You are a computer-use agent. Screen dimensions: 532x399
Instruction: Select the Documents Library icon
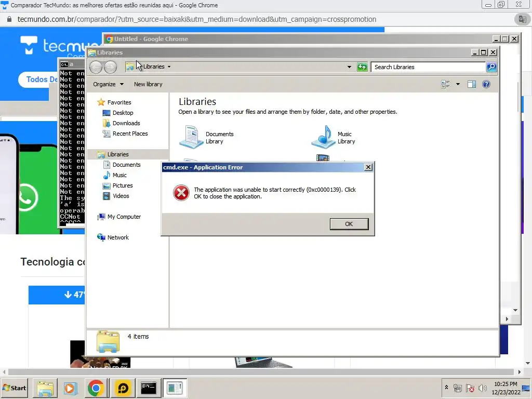tap(191, 137)
